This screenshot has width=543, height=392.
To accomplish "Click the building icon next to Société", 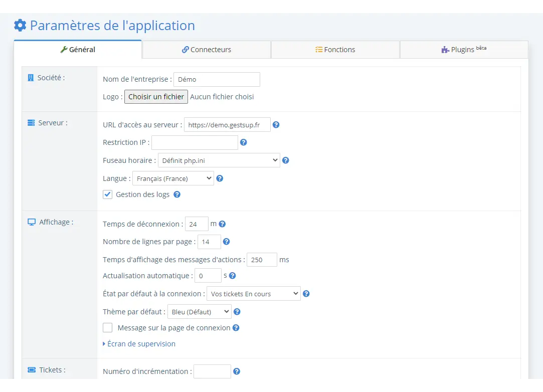I will (30, 78).
